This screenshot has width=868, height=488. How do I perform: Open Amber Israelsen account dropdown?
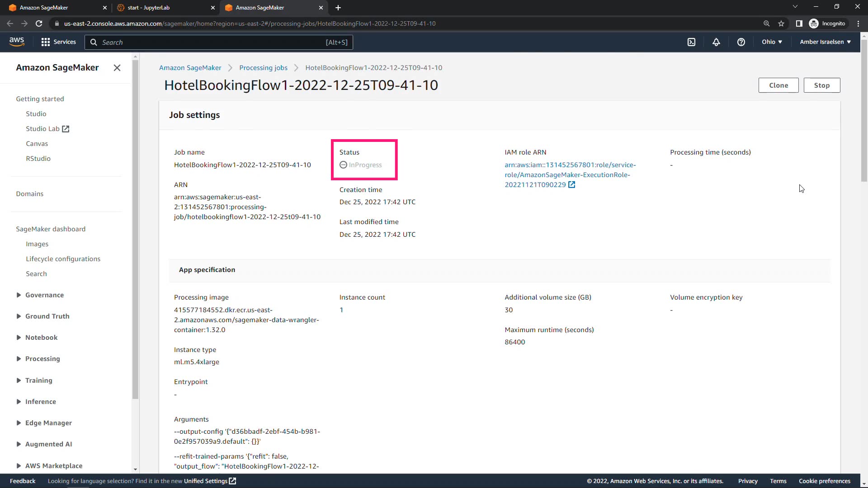pos(825,42)
